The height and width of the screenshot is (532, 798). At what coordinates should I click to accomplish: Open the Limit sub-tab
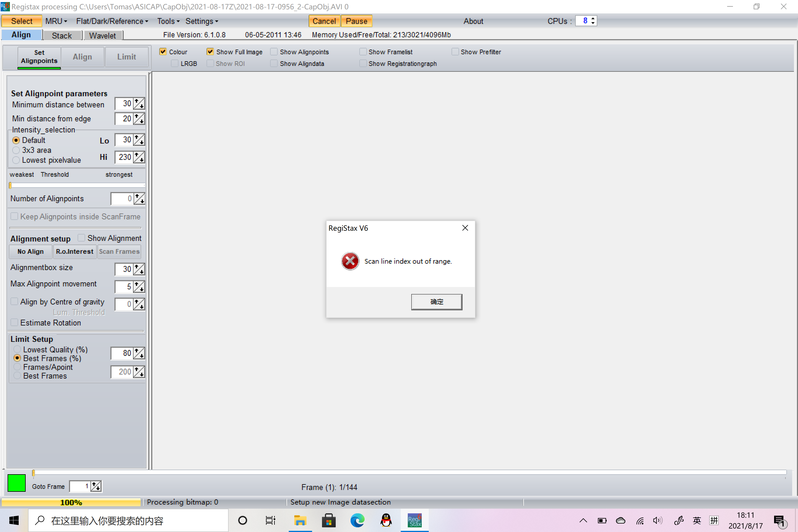click(x=127, y=57)
